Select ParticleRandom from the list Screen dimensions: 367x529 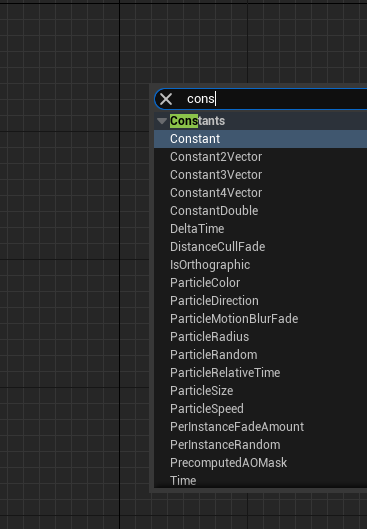[x=260, y=355]
